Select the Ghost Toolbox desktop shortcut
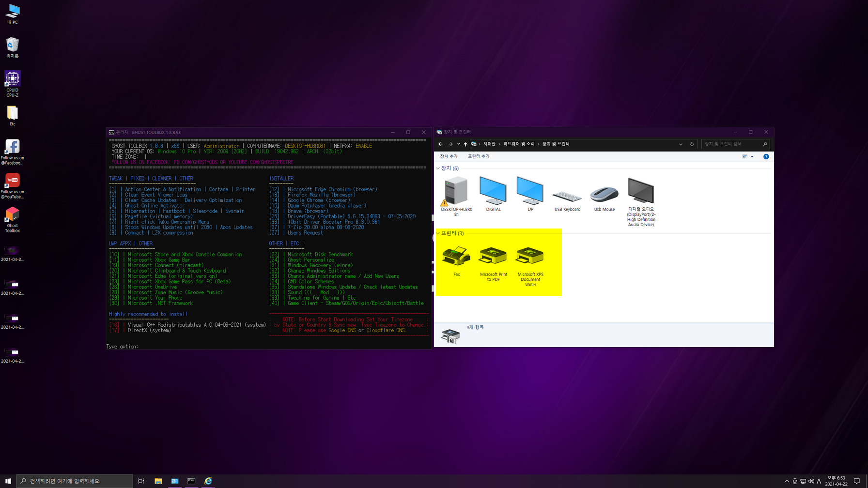 click(13, 220)
